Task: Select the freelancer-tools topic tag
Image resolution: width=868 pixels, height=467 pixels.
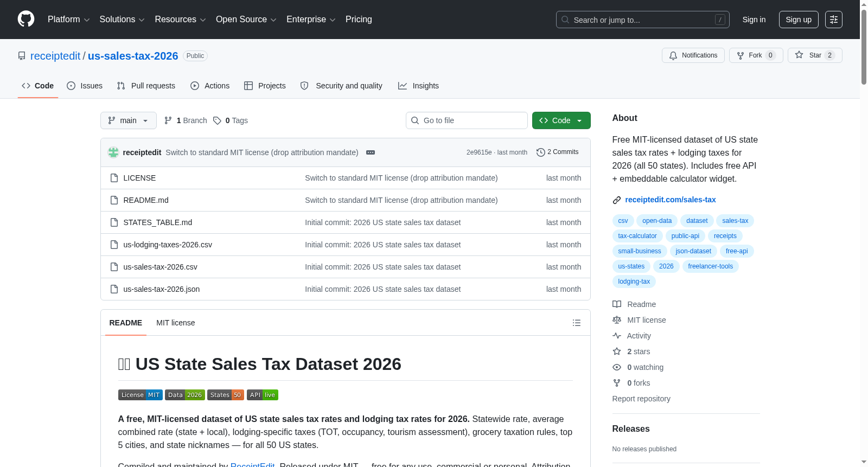Action: click(x=711, y=266)
